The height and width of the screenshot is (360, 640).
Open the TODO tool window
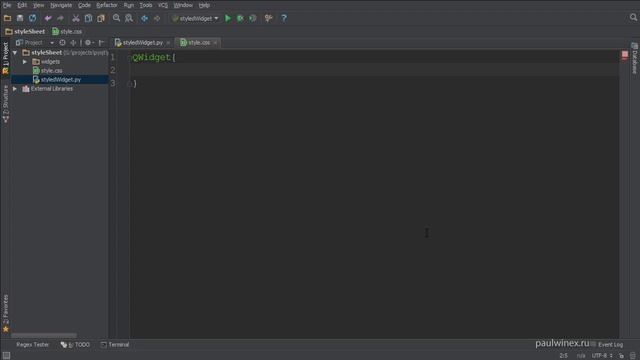coord(76,345)
